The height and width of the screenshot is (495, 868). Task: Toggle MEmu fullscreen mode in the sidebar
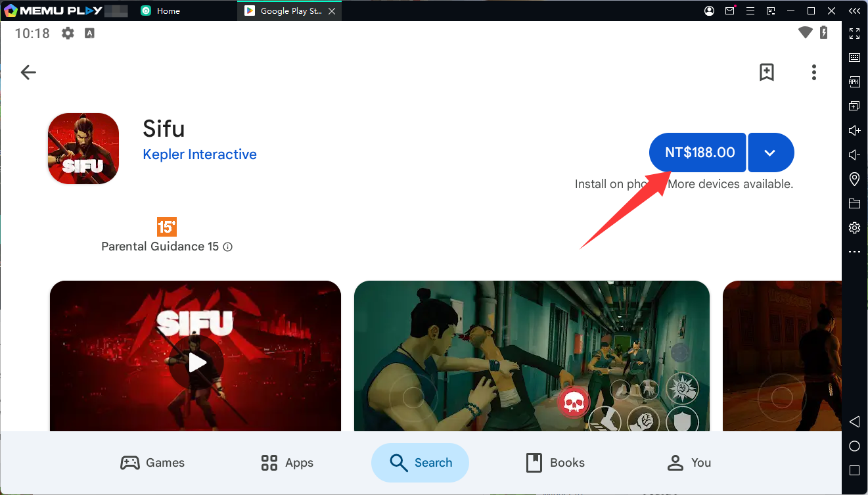(x=854, y=33)
